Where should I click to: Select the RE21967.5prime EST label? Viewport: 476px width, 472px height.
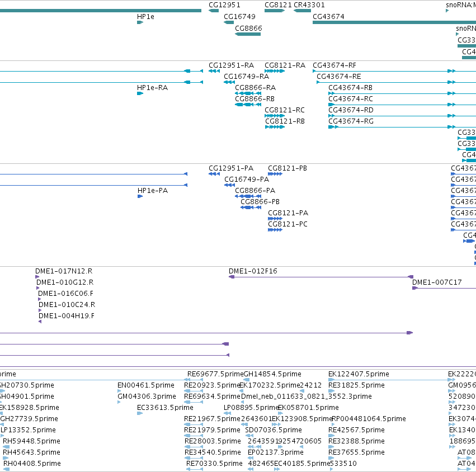pos(212,419)
